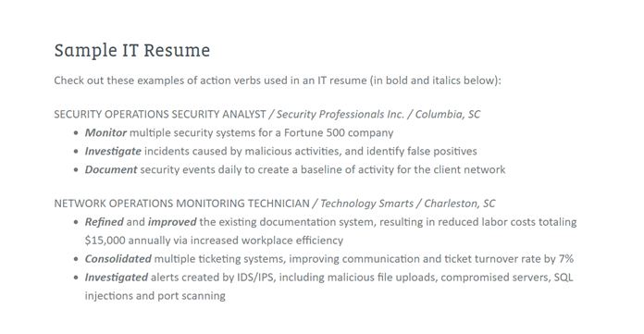Click the bold word 'Monitor'
644x334 pixels.
[105, 132]
